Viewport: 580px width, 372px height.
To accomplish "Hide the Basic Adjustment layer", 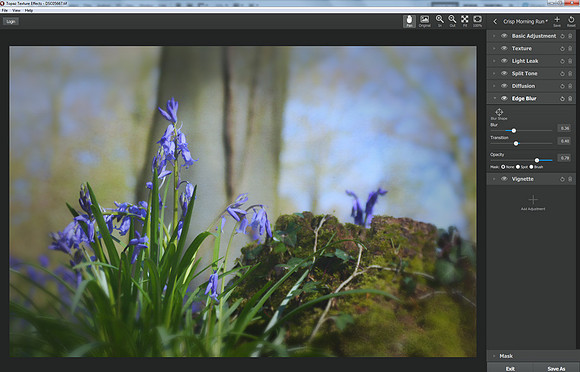I will [504, 36].
